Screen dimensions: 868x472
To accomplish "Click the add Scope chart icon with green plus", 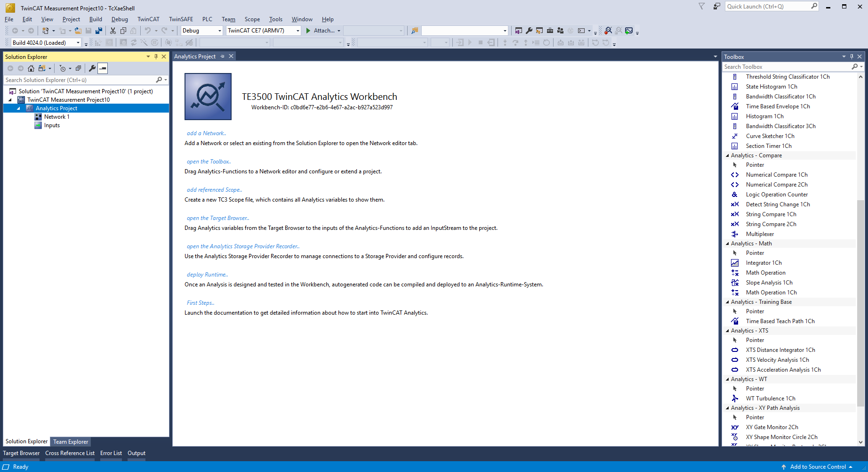I will point(629,31).
